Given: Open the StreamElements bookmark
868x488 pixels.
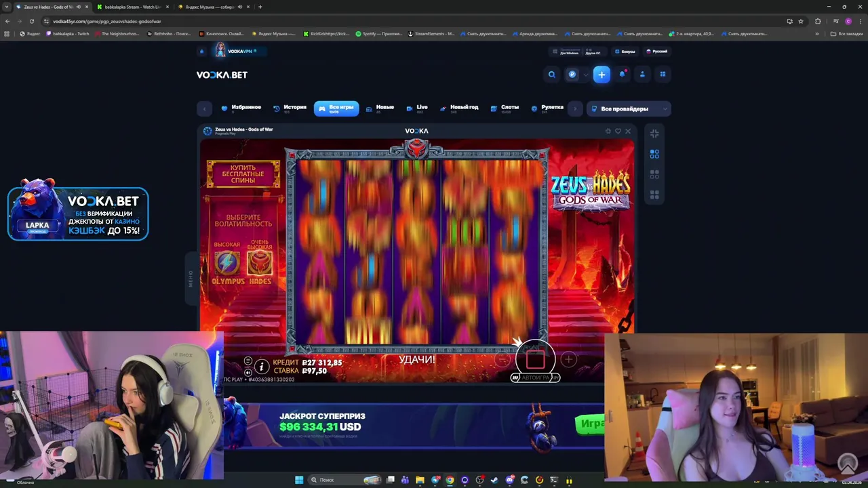Looking at the screenshot, I should click(431, 34).
